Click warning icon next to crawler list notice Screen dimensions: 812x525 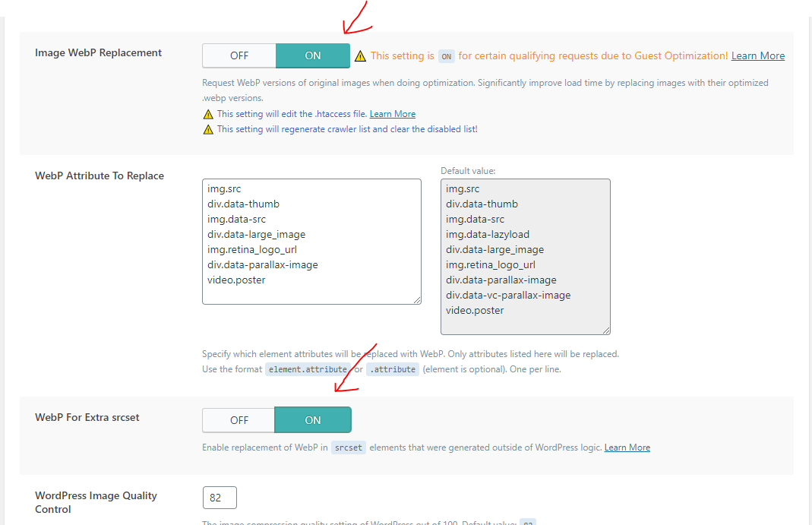pos(208,129)
